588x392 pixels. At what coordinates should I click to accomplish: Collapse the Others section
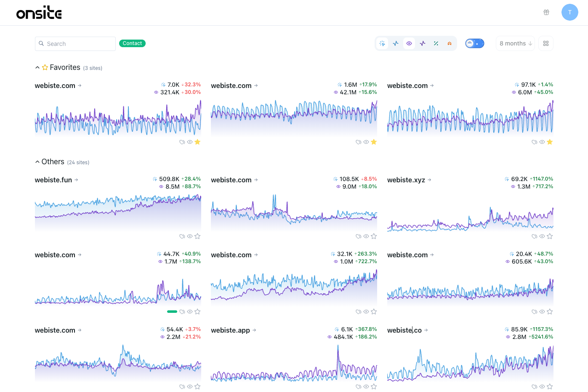[x=37, y=162]
